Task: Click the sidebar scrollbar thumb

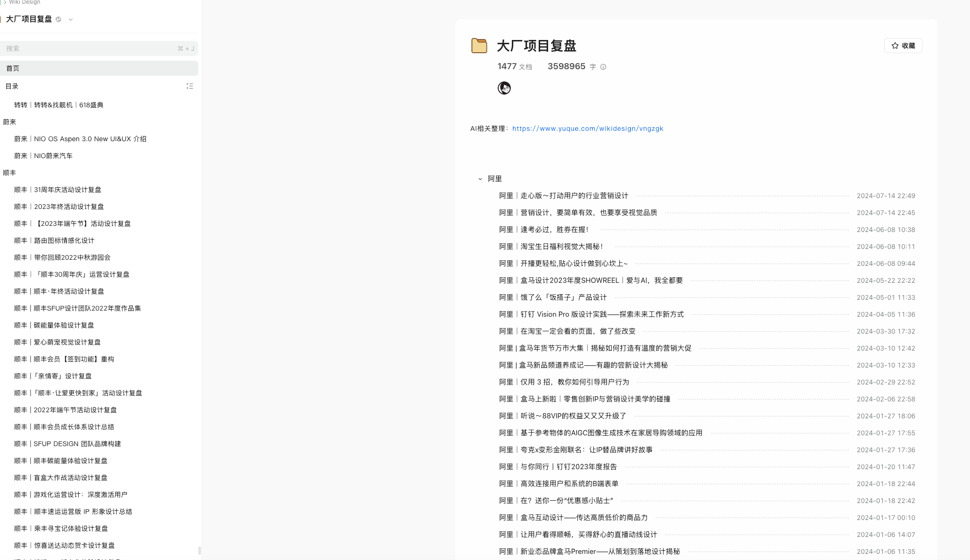Action: coord(200,551)
